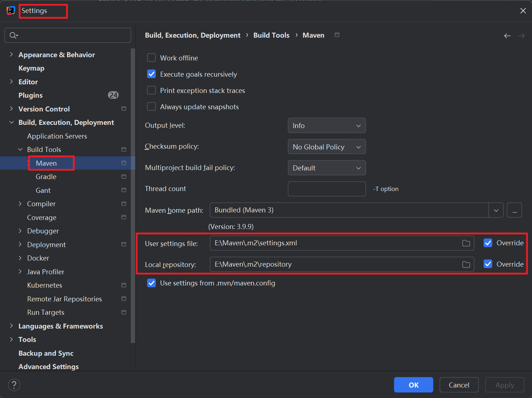Click project icon on Version Control row
Image resolution: width=532 pixels, height=398 pixels.
point(124,109)
